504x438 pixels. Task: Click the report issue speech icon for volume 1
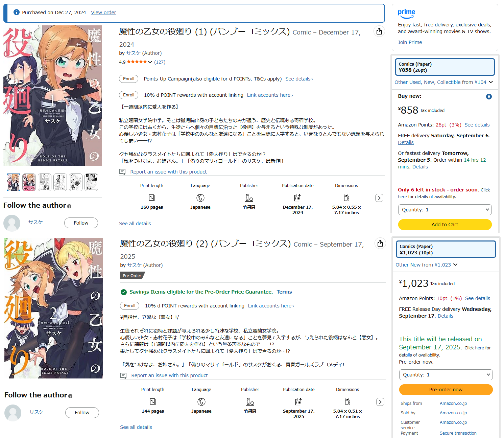pyautogui.click(x=122, y=172)
